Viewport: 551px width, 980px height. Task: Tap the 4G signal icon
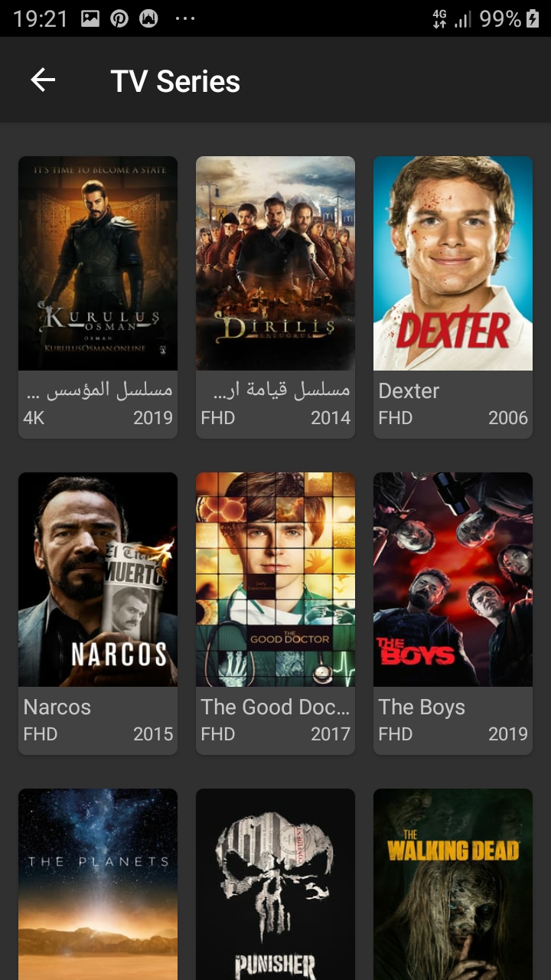tap(439, 19)
